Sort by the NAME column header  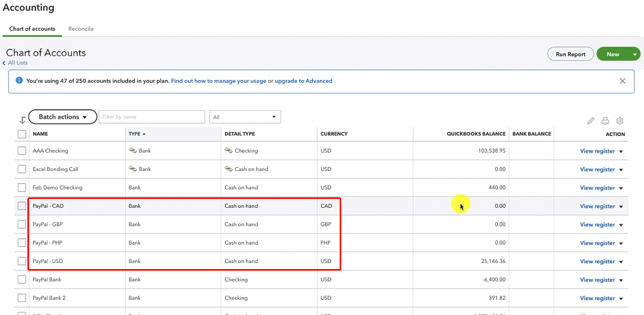pyautogui.click(x=40, y=134)
